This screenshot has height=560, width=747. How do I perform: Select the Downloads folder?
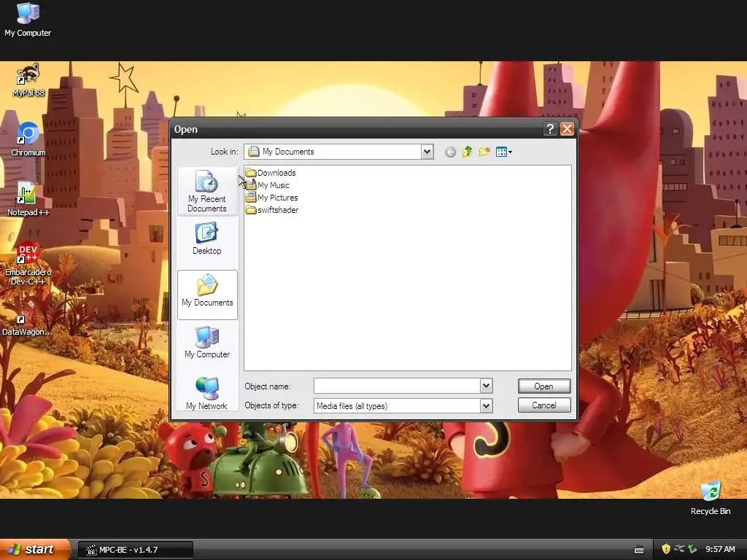(x=271, y=173)
